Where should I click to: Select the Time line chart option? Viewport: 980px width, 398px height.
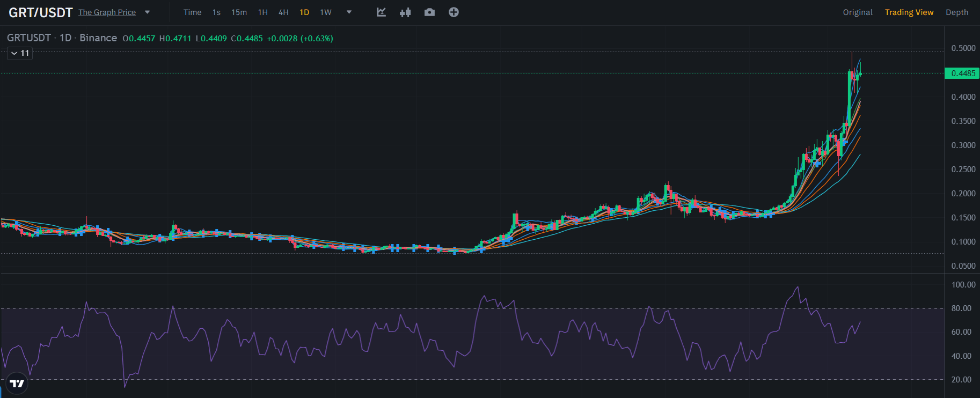(192, 12)
